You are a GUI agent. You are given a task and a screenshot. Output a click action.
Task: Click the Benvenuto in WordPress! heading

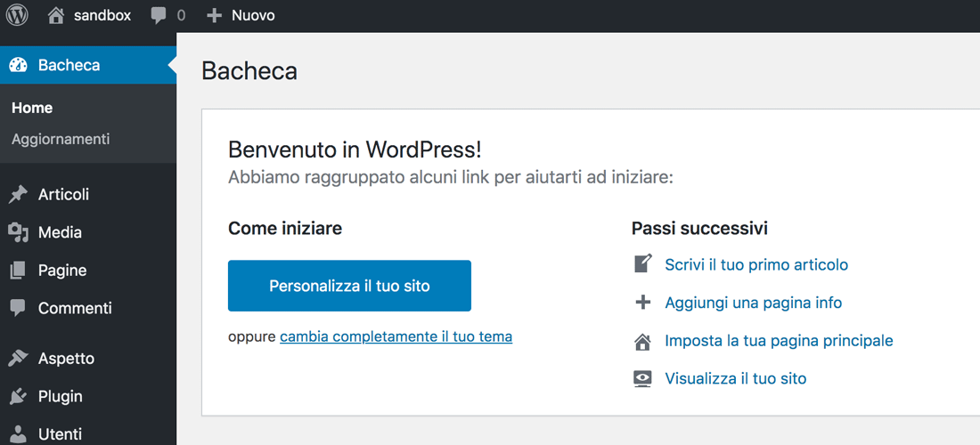point(355,150)
